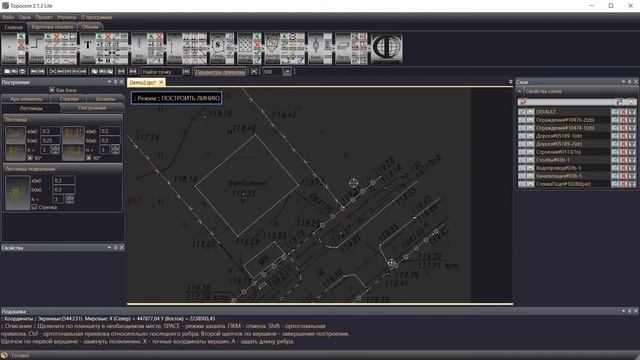This screenshot has height=360, width=640.
Task: Click the Лестница подвальная preview thumbnail
Action: [x=17, y=192]
